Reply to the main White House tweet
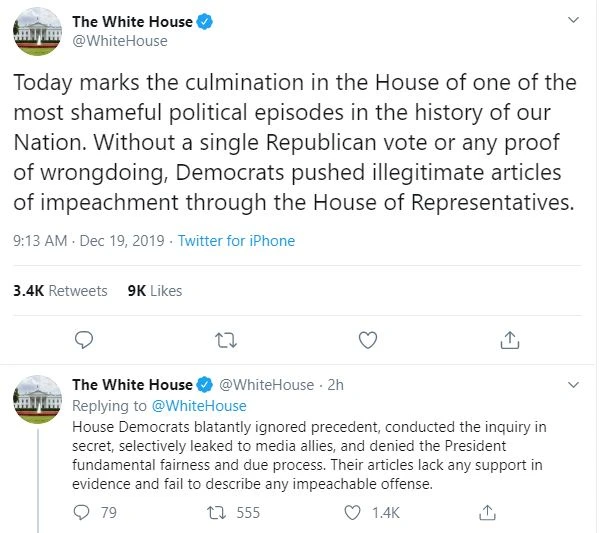The width and height of the screenshot is (606, 533). click(85, 340)
